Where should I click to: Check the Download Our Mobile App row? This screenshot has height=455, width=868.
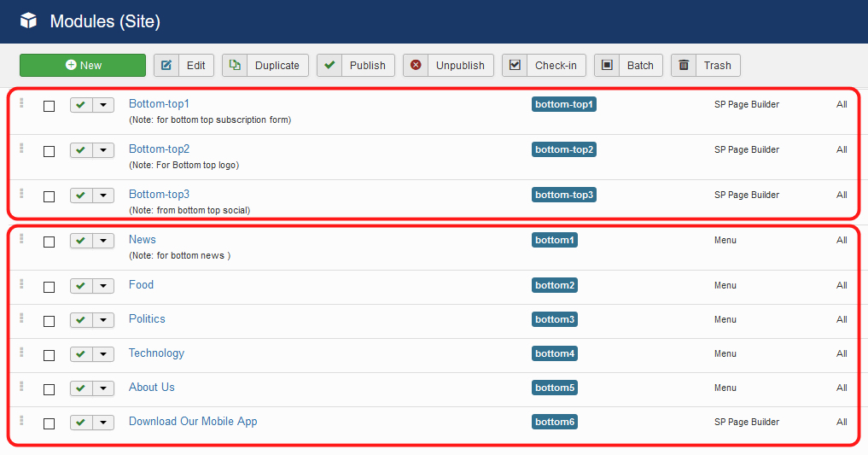pos(50,423)
